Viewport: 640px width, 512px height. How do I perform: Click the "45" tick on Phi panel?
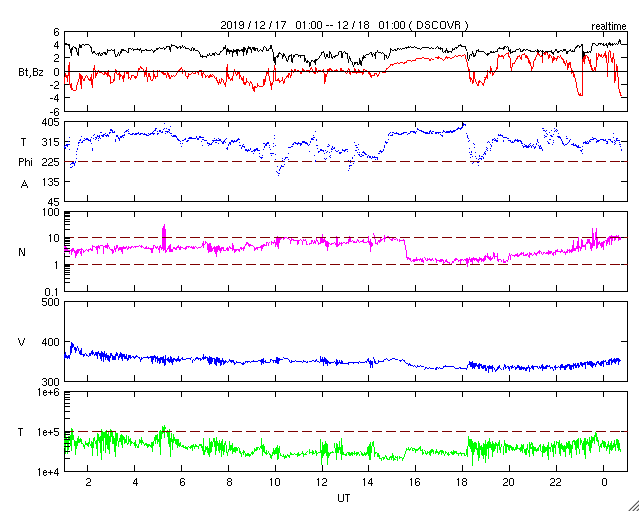point(54,202)
